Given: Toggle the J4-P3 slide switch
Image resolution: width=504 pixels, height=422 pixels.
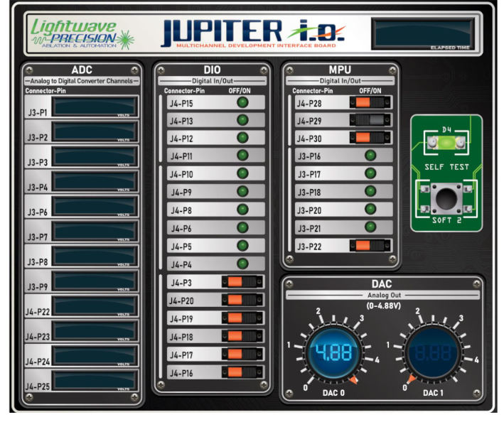Looking at the screenshot, I should point(242,282).
